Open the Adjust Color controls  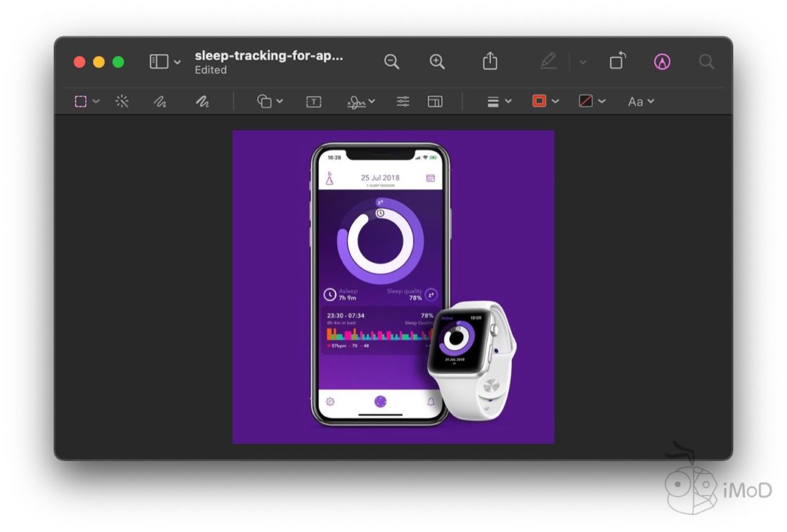pos(403,101)
